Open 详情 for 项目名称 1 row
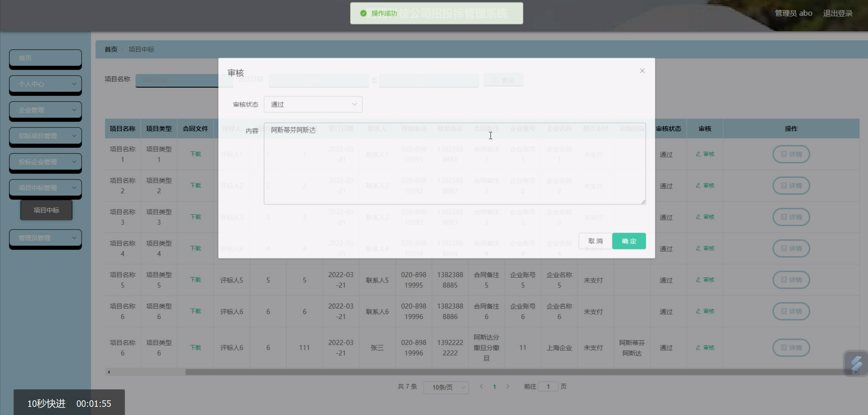The width and height of the screenshot is (868, 415). [791, 154]
